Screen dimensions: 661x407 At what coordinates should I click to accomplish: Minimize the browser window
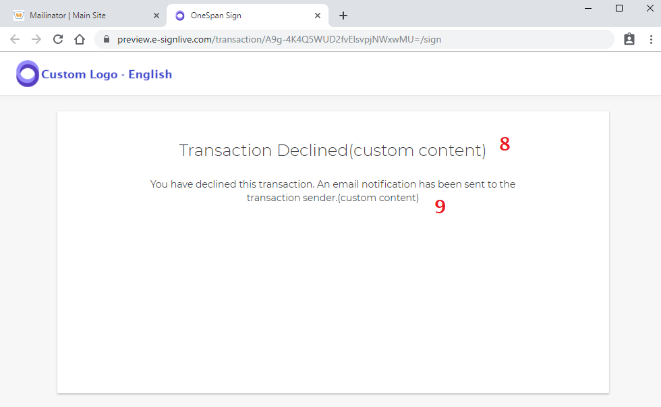[x=588, y=8]
